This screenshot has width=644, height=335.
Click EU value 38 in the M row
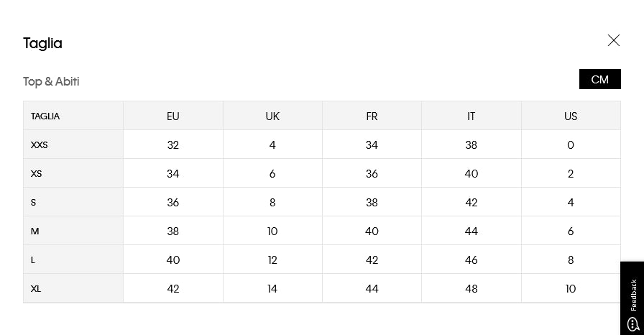pos(172,231)
